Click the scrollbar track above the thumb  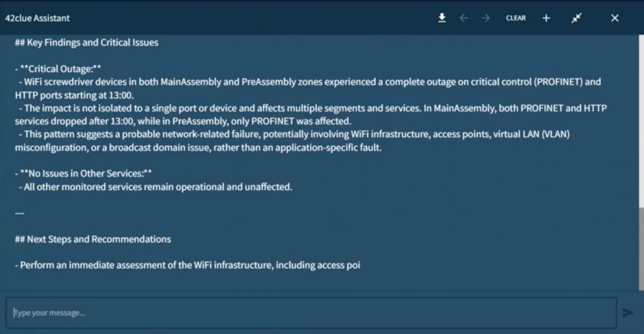pyautogui.click(x=641, y=121)
